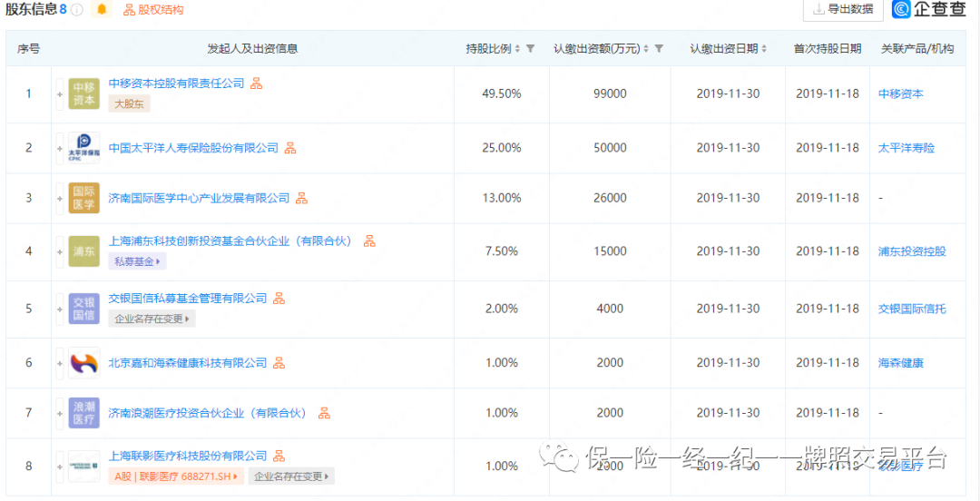Open the 股权结构 equity structure view

click(153, 10)
